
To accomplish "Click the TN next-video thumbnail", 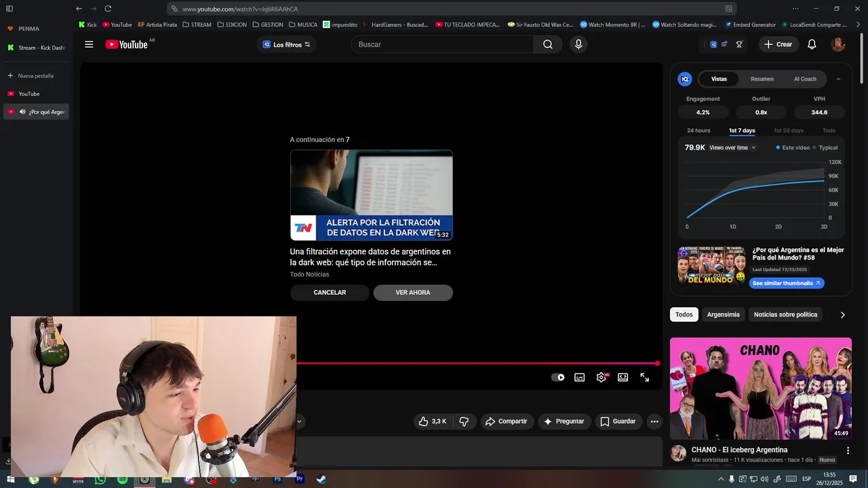I will pos(372,195).
